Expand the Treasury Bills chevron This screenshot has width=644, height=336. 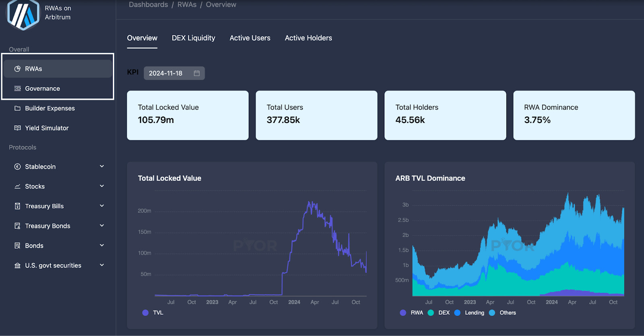point(102,206)
